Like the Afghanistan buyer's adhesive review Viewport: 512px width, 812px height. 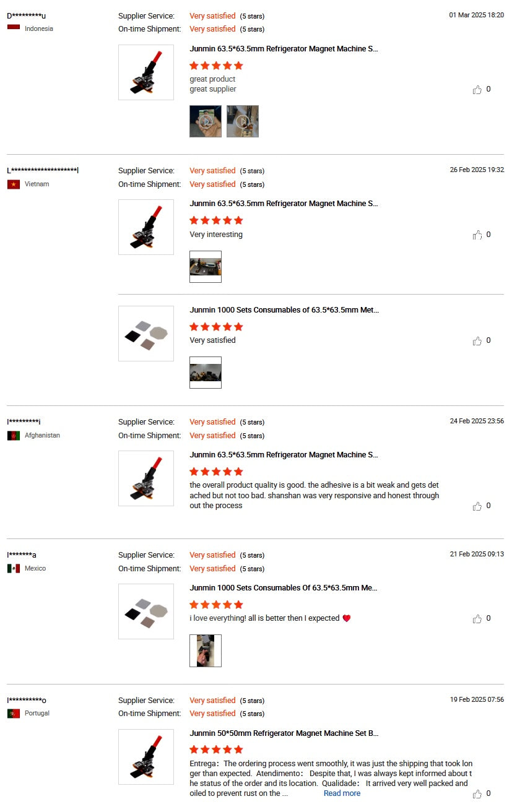(477, 506)
